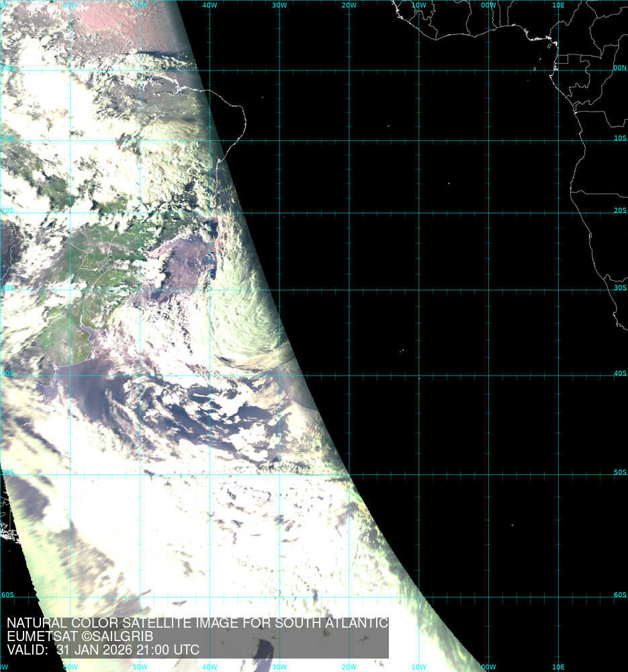The image size is (628, 672).
Task: Click the 60S latitude label on right edge
Action: coord(619,595)
